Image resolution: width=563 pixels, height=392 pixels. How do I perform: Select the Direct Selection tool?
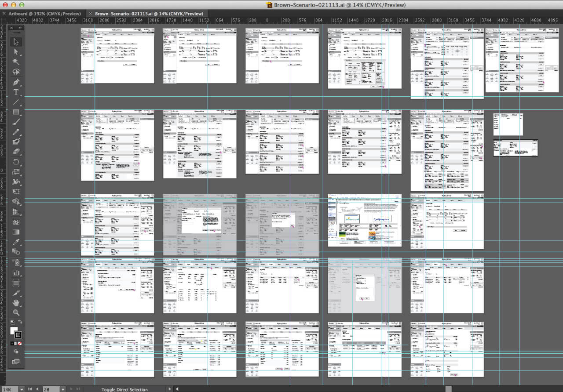click(16, 52)
